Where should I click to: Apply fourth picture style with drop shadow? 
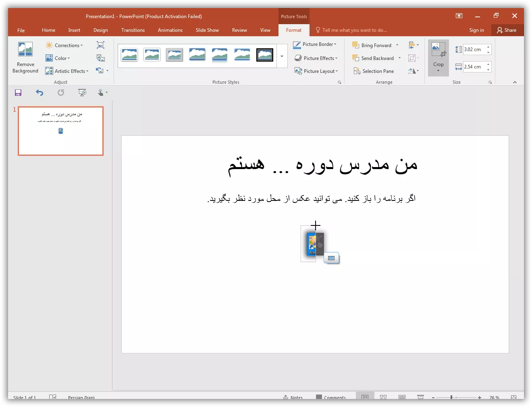click(197, 55)
